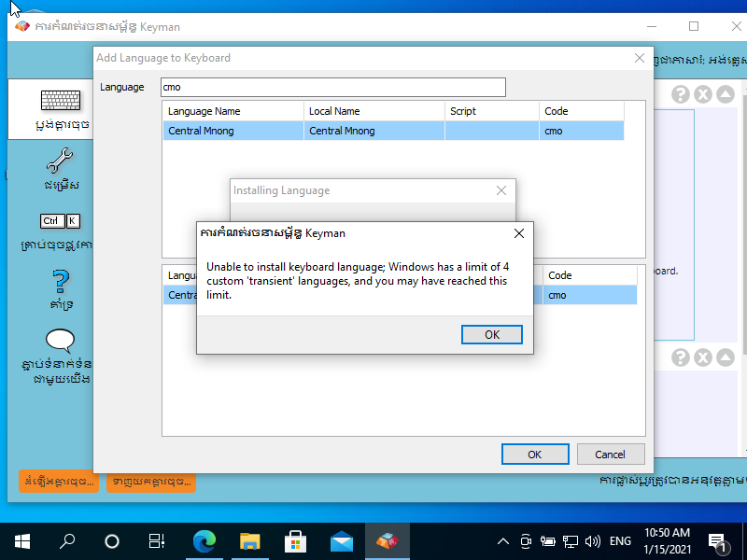Click the Code column header in top list
Viewport: 747px width, 560px height.
(581, 111)
